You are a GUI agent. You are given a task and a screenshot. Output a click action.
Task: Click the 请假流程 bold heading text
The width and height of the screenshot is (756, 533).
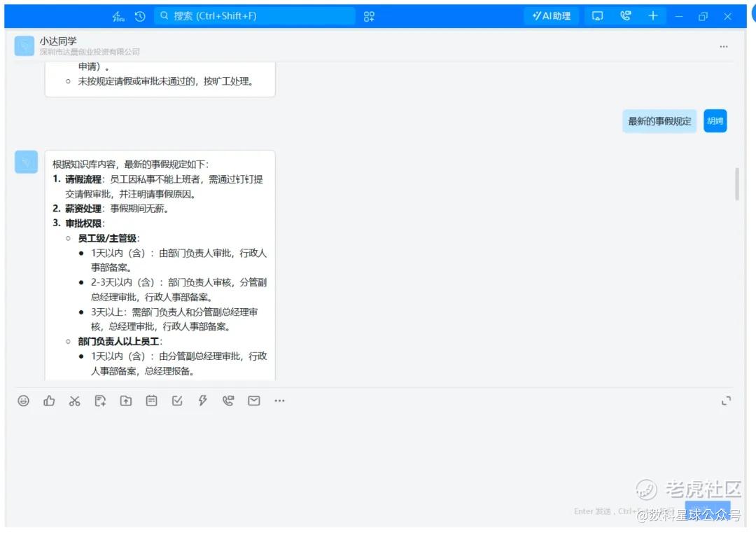click(x=83, y=179)
